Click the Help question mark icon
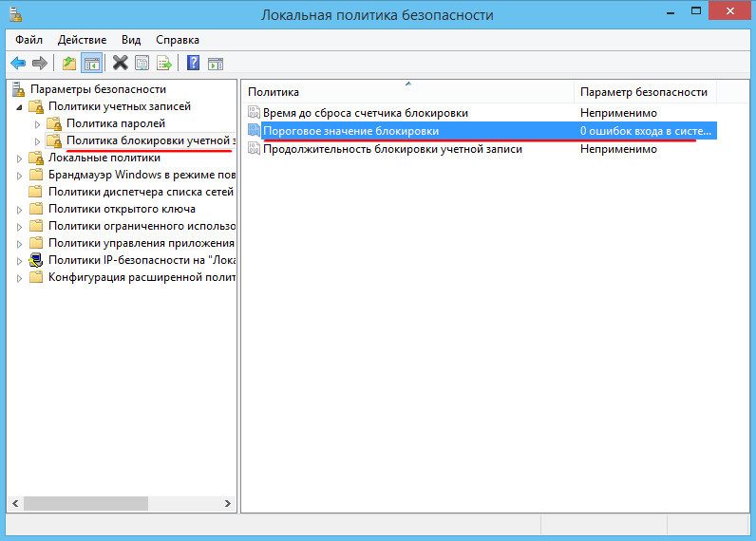This screenshot has width=756, height=541. pyautogui.click(x=194, y=63)
